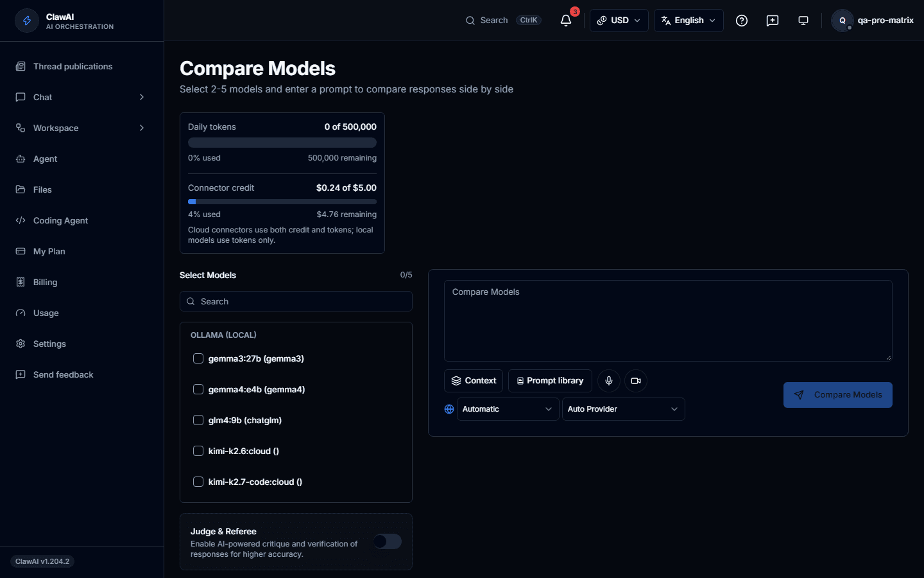Open the Prompt library

(550, 381)
